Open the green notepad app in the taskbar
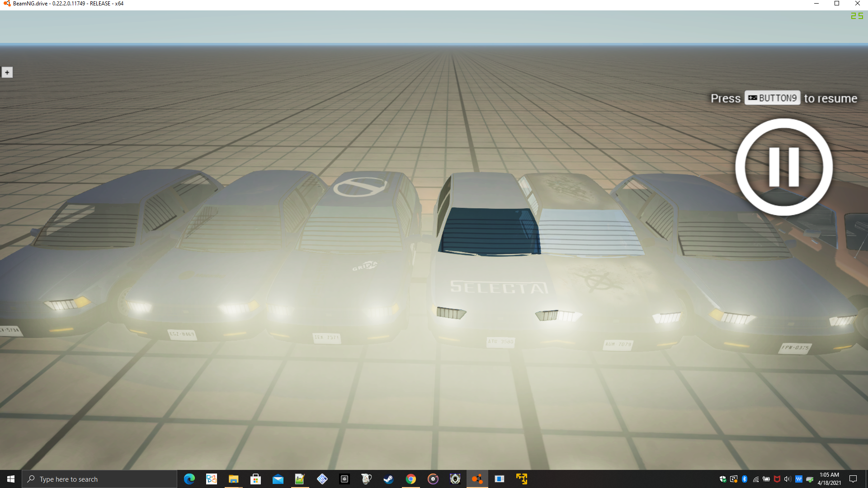 300,479
